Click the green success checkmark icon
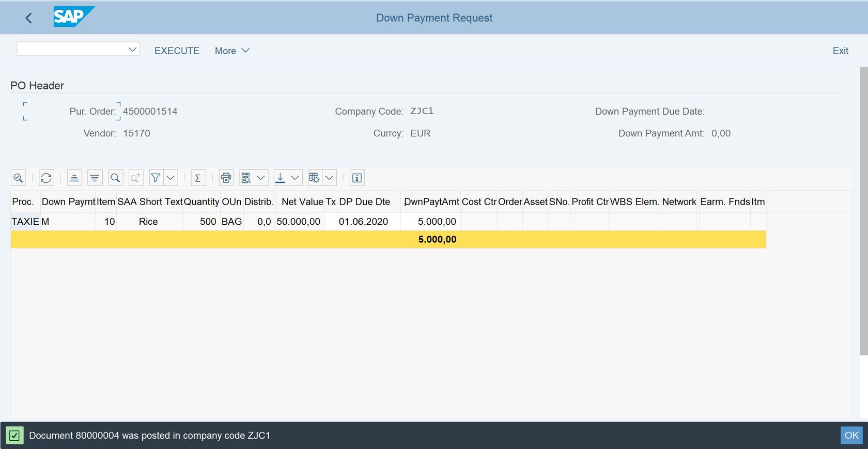The width and height of the screenshot is (868, 449). click(14, 436)
